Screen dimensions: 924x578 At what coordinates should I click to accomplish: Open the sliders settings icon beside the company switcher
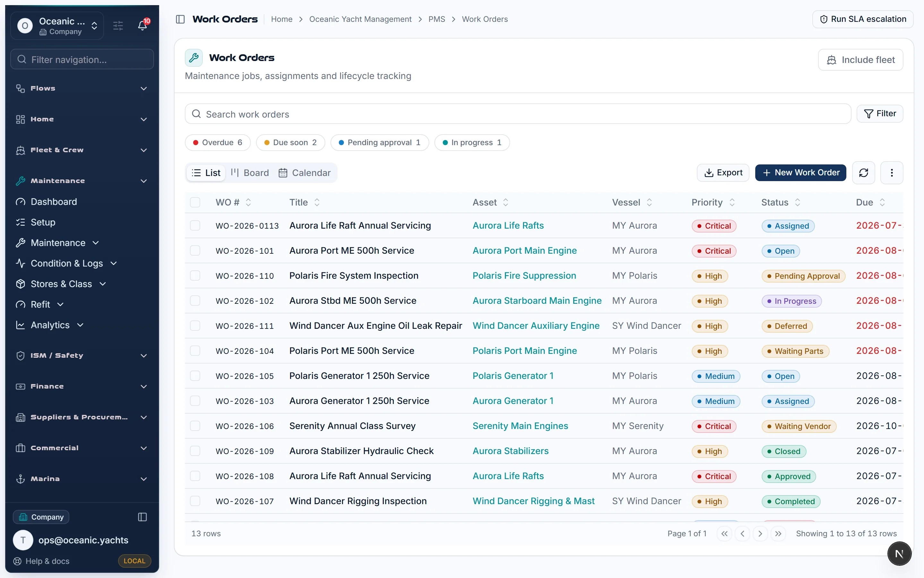tap(118, 26)
